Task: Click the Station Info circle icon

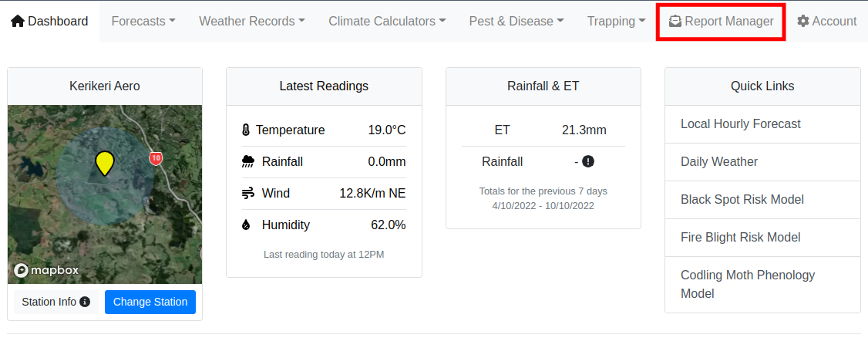Action: coord(85,302)
